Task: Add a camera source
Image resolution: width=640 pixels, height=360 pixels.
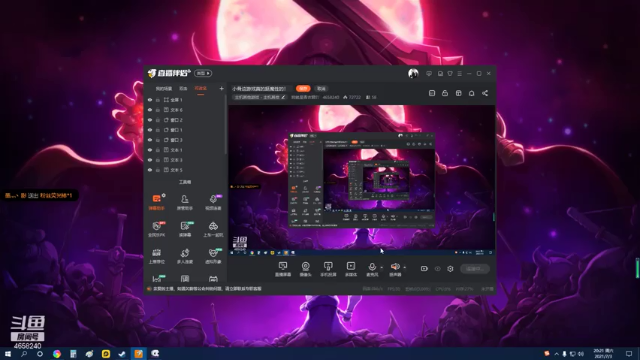Action: (x=305, y=269)
